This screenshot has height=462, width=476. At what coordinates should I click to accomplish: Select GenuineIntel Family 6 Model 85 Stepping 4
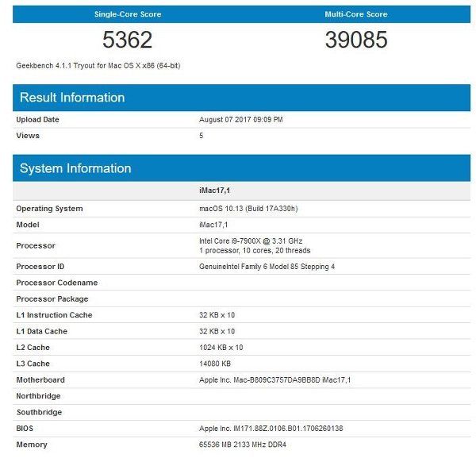(267, 267)
